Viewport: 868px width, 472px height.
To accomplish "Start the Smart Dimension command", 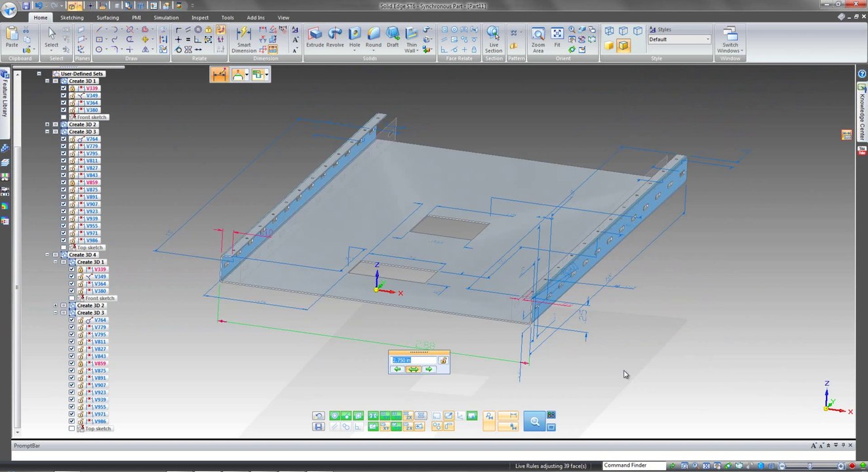I will click(244, 40).
